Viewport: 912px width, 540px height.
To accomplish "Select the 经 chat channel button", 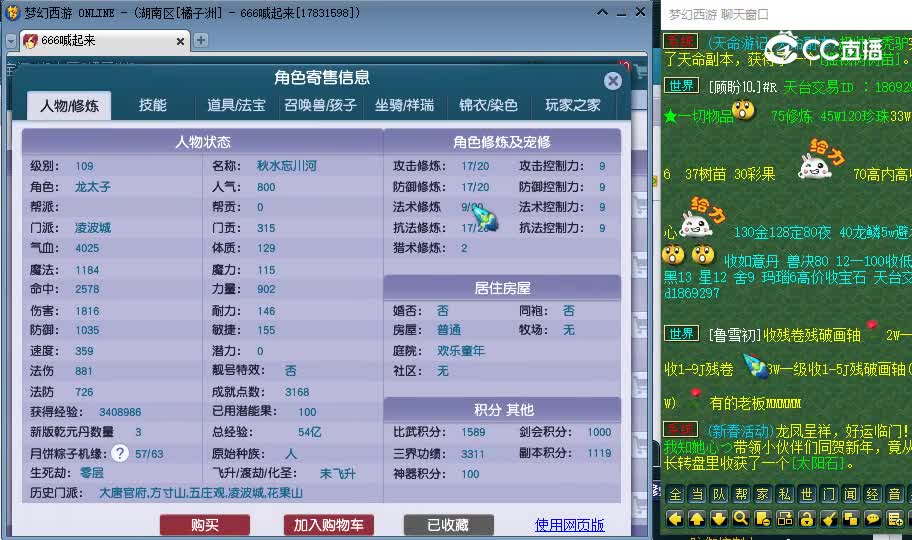I will tap(873, 494).
